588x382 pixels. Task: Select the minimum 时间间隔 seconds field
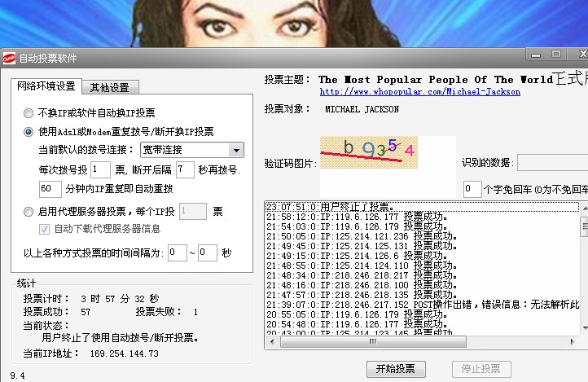tap(177, 252)
